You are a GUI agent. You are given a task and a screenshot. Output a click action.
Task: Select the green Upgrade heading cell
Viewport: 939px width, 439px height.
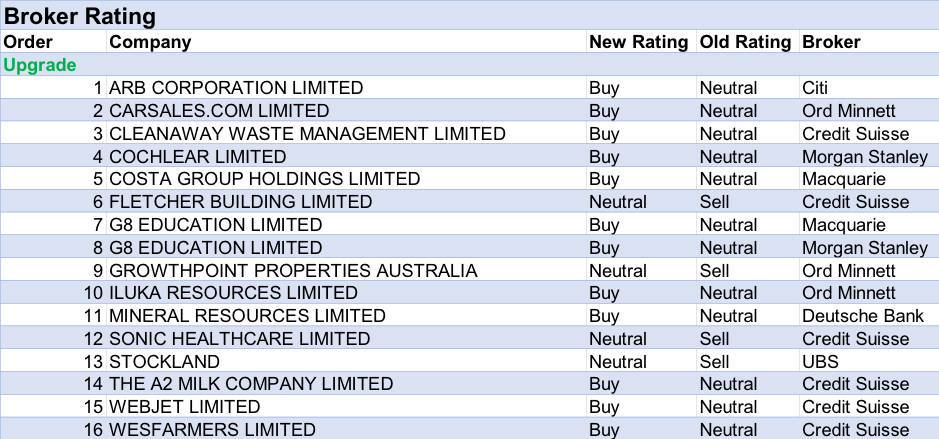coord(40,65)
